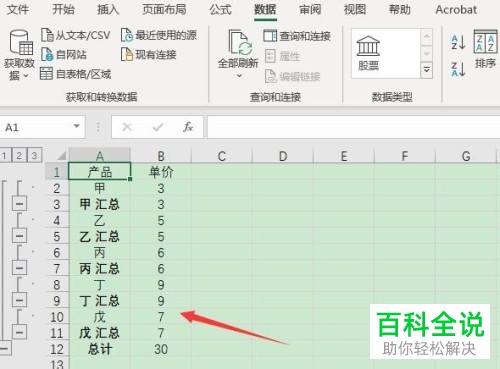
Task: Click into the formula bar
Action: (x=353, y=127)
